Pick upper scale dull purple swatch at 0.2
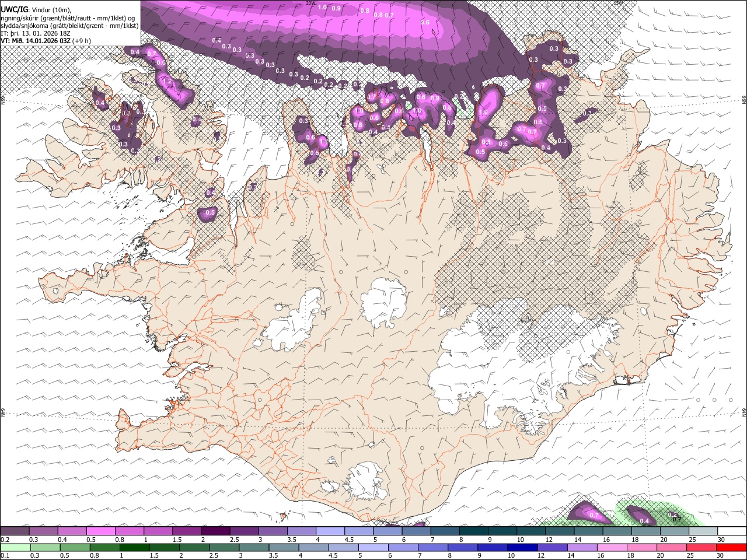The width and height of the screenshot is (747, 560). tap(15, 531)
